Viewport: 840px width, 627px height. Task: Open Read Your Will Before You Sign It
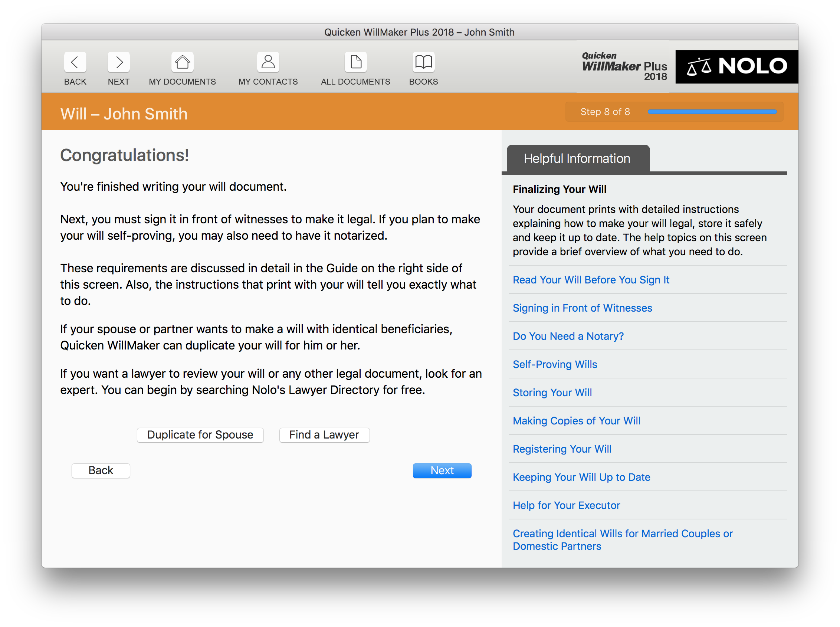click(591, 280)
